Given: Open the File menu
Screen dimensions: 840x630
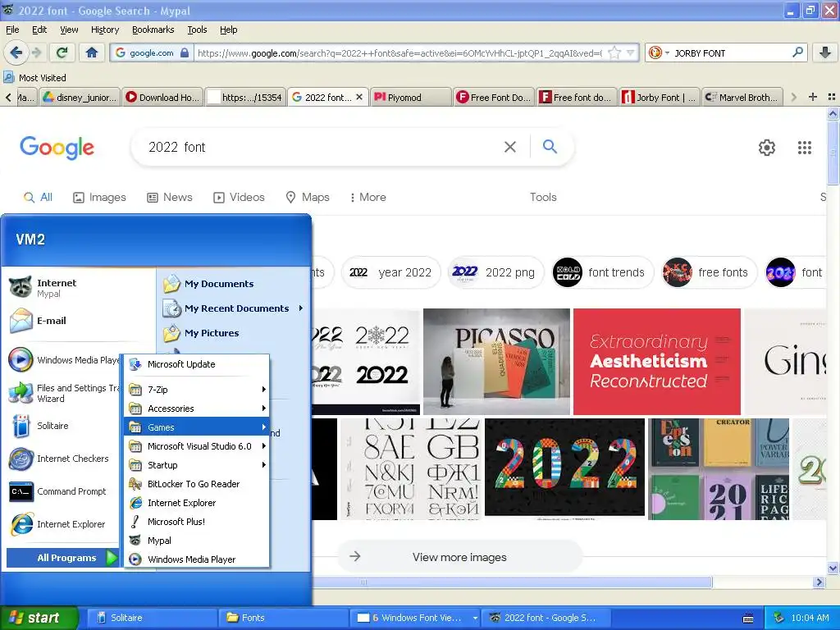Looking at the screenshot, I should 12,30.
